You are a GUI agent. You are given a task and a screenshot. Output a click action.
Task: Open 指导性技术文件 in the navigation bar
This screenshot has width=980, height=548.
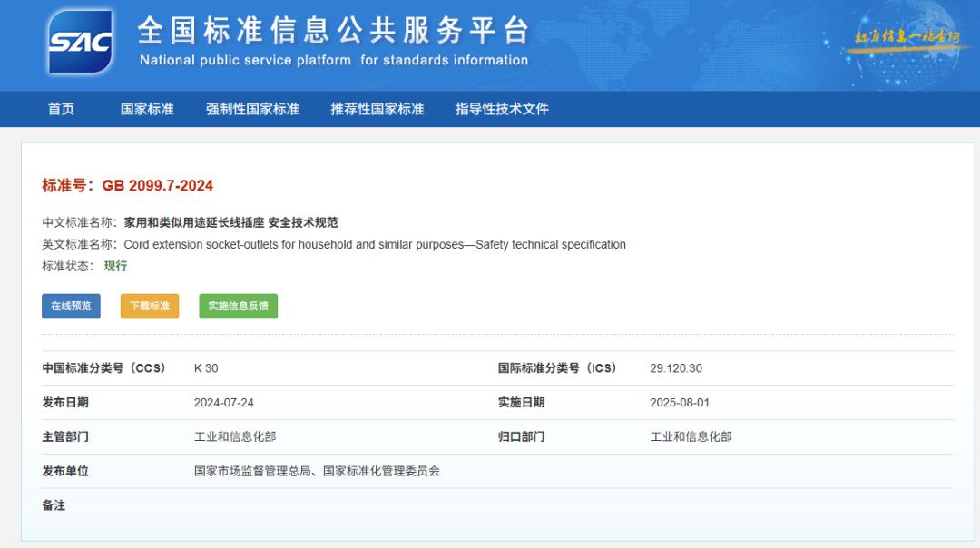tap(502, 109)
